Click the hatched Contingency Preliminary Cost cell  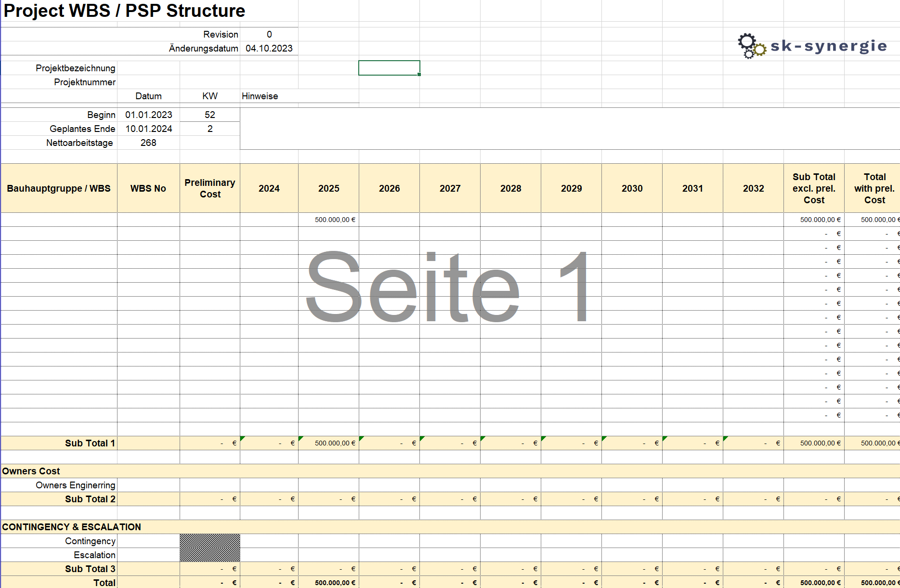pyautogui.click(x=210, y=541)
